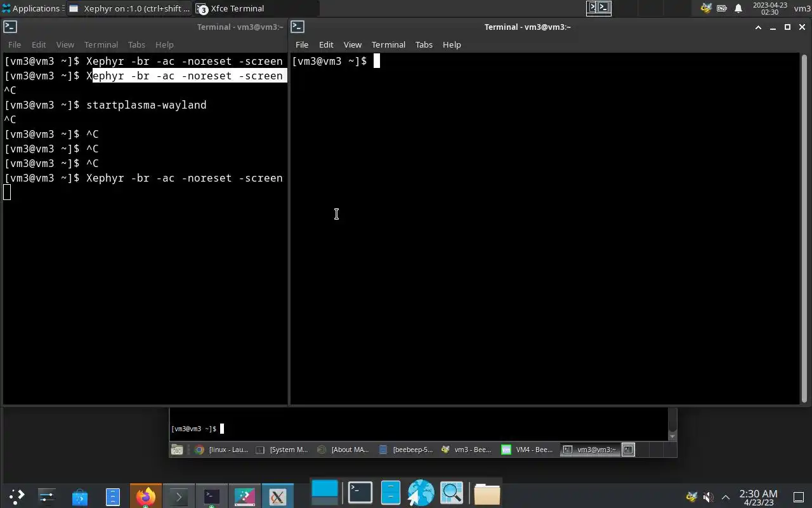Open Help menu in left terminal
This screenshot has height=508, width=812.
click(164, 44)
